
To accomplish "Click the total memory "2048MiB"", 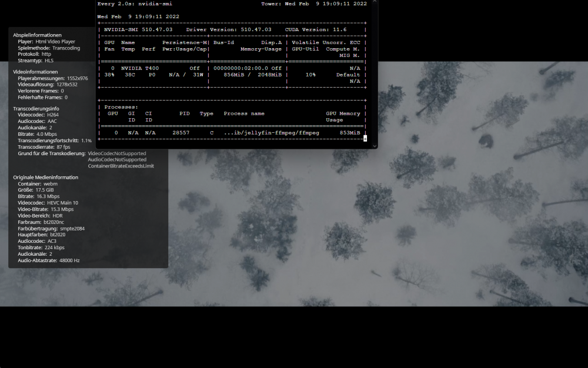I will point(270,75).
